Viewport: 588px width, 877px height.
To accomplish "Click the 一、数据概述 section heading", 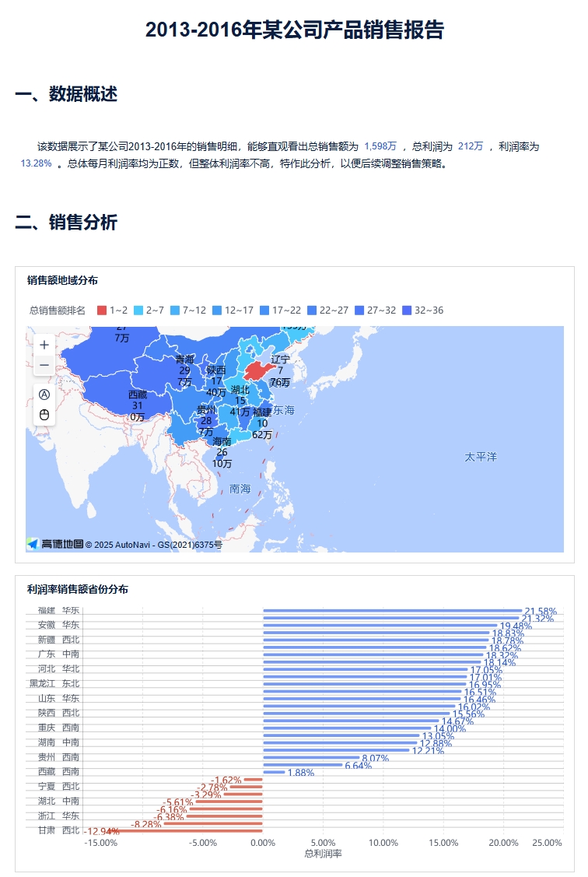I will coord(66,94).
